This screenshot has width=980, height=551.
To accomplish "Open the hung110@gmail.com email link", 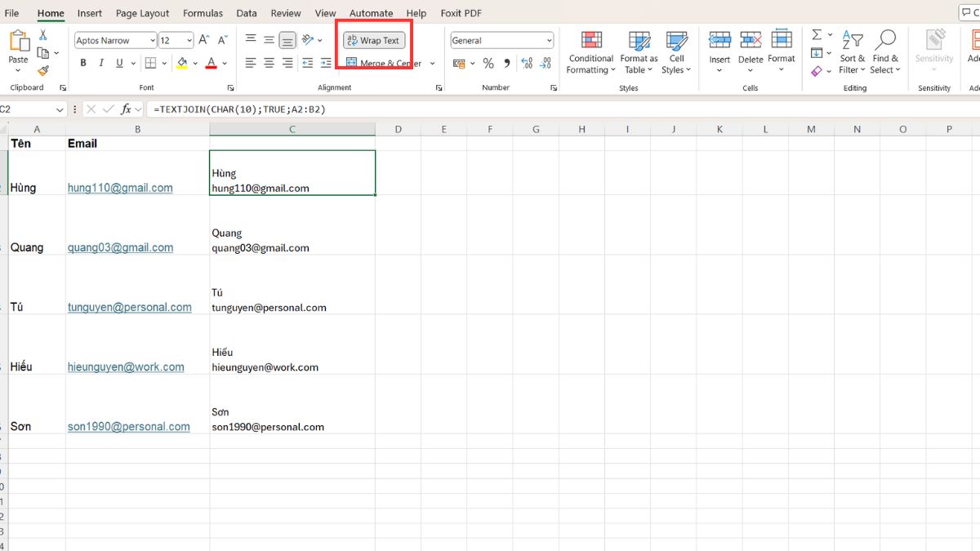I will coord(120,188).
